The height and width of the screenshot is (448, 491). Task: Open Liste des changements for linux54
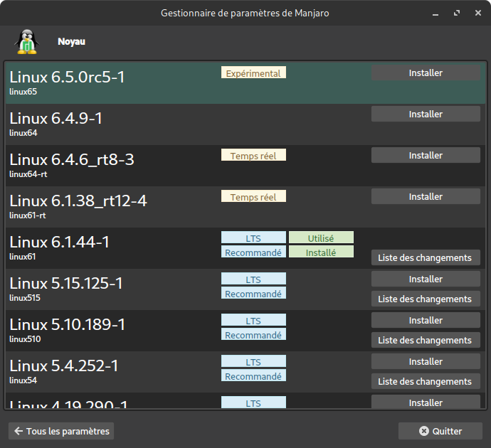click(426, 381)
